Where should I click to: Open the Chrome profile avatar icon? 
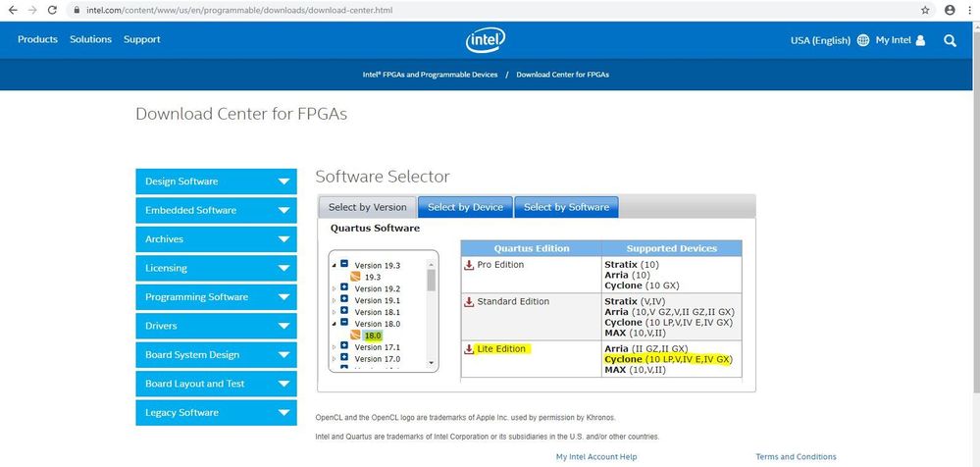[x=950, y=10]
